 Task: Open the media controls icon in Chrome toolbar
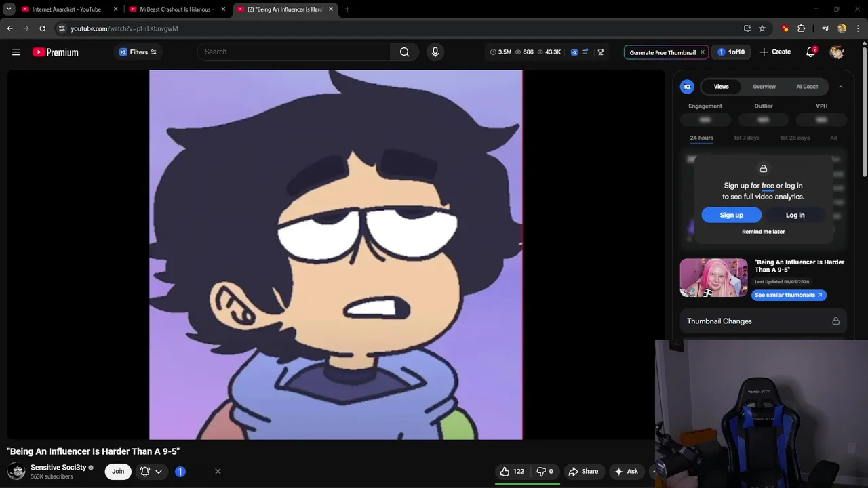point(825,28)
